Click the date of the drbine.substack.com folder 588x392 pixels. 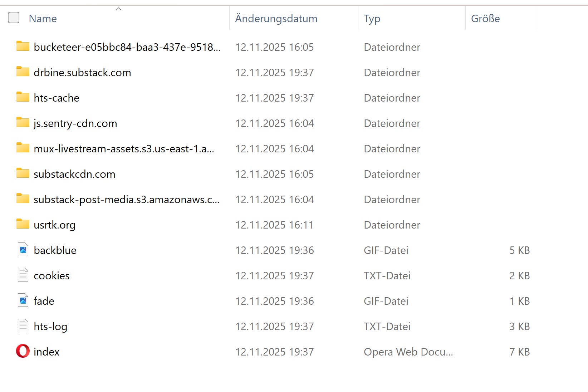pos(274,73)
